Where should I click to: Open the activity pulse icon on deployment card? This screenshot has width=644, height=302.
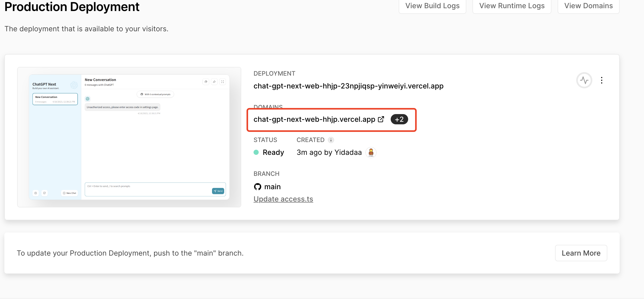pyautogui.click(x=584, y=80)
